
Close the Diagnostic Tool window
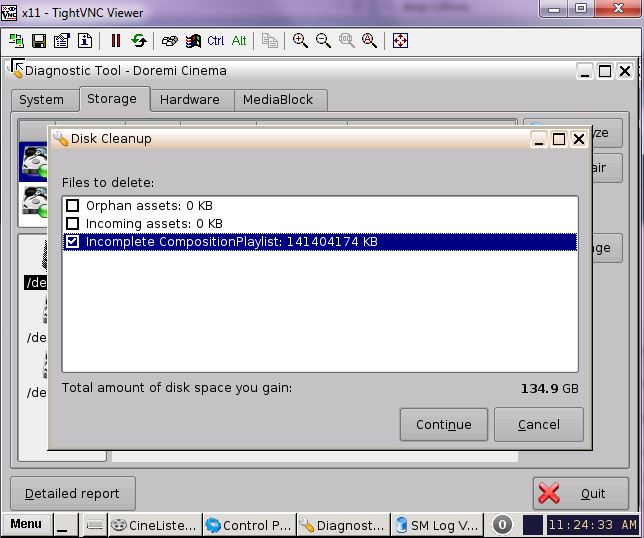(625, 71)
